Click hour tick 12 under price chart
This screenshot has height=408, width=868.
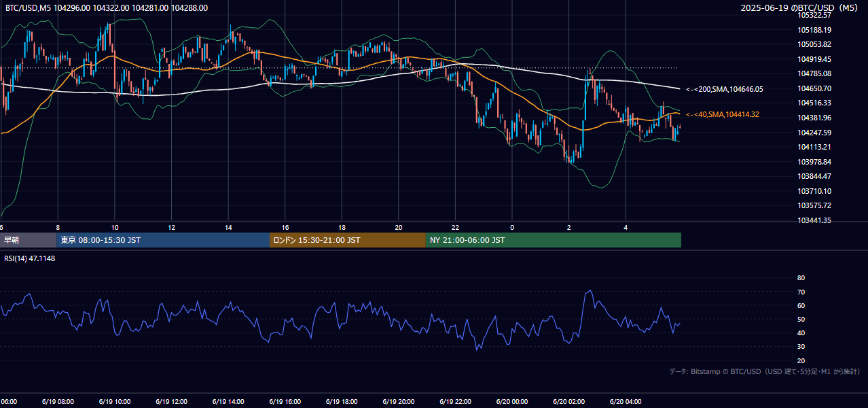point(171,227)
